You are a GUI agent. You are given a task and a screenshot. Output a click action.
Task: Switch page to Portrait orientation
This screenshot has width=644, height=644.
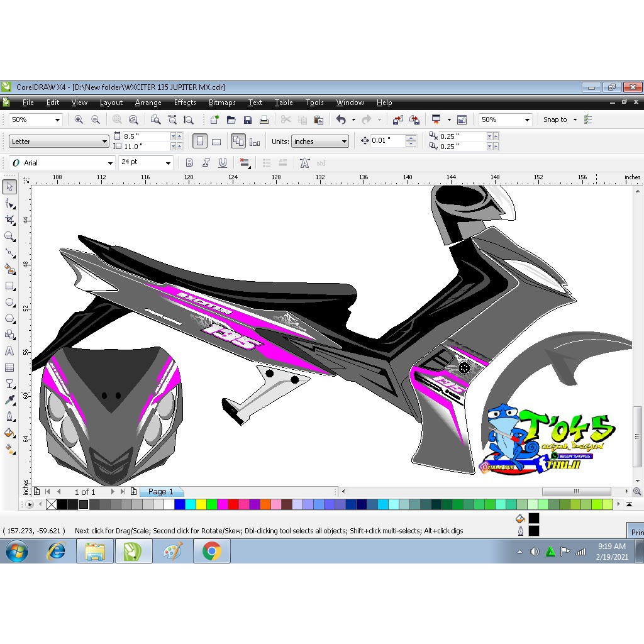pos(199,142)
